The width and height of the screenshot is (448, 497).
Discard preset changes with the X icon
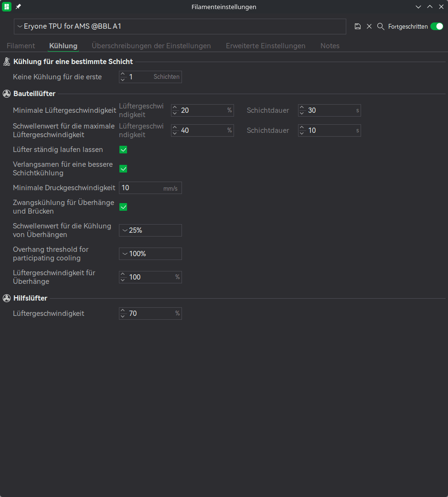(369, 26)
